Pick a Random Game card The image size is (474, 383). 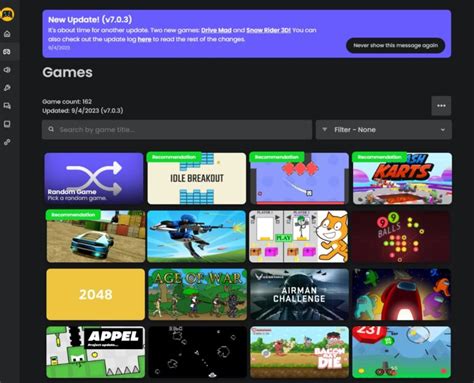tap(94, 178)
